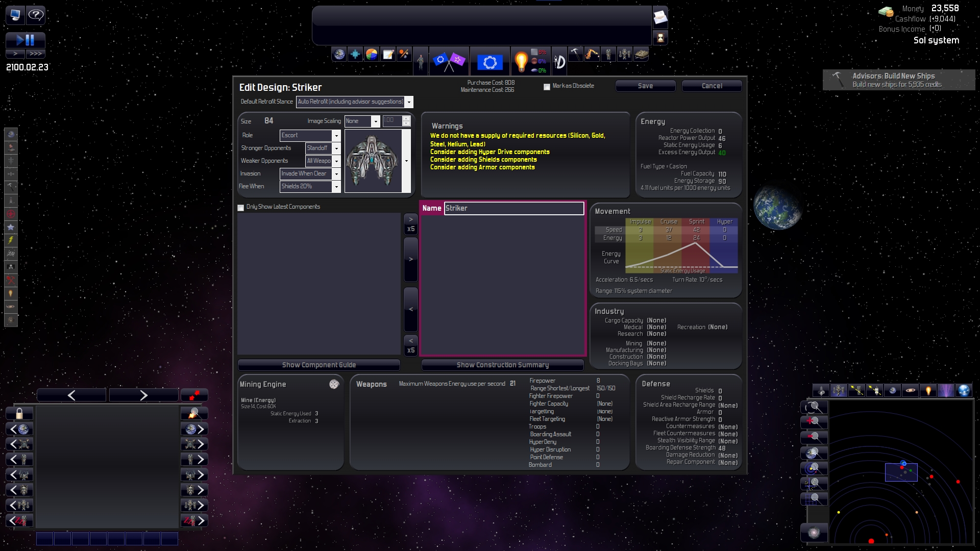Viewport: 980px width, 551px height.
Task: Click the red arrows expand panel icon
Action: tap(194, 395)
